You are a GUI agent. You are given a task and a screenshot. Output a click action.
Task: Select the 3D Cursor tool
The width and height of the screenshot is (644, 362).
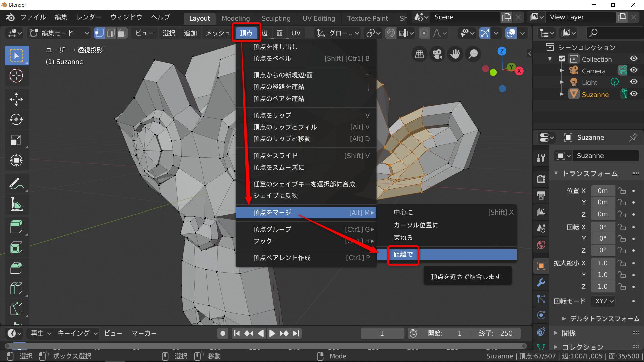pos(16,76)
